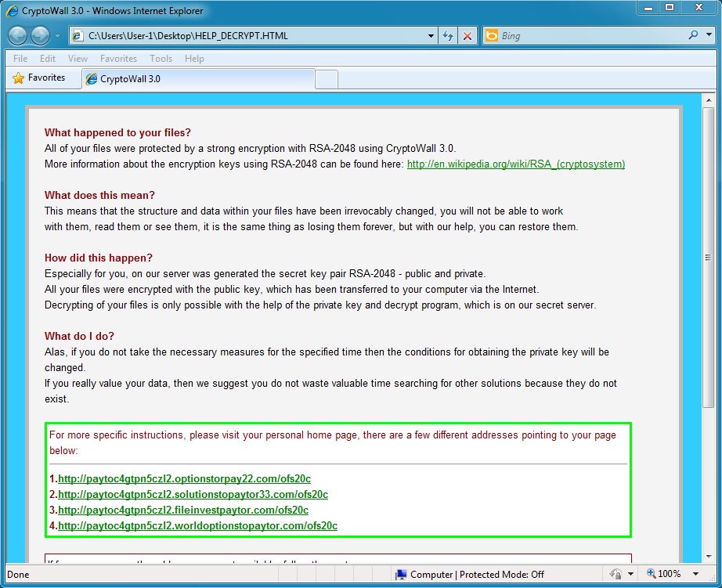Click the Back navigation arrow button
This screenshot has width=722, height=588.
tap(18, 35)
